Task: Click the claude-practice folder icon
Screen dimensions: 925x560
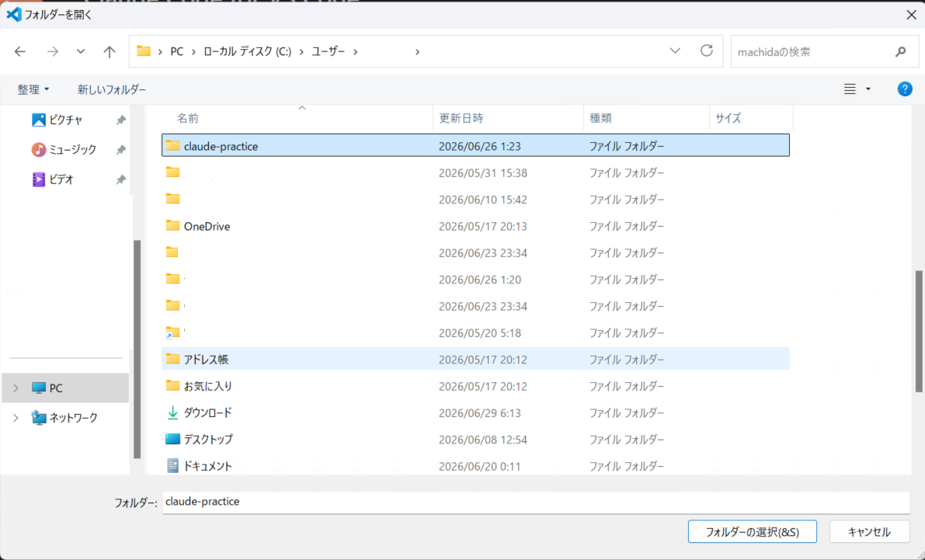Action: (172, 145)
